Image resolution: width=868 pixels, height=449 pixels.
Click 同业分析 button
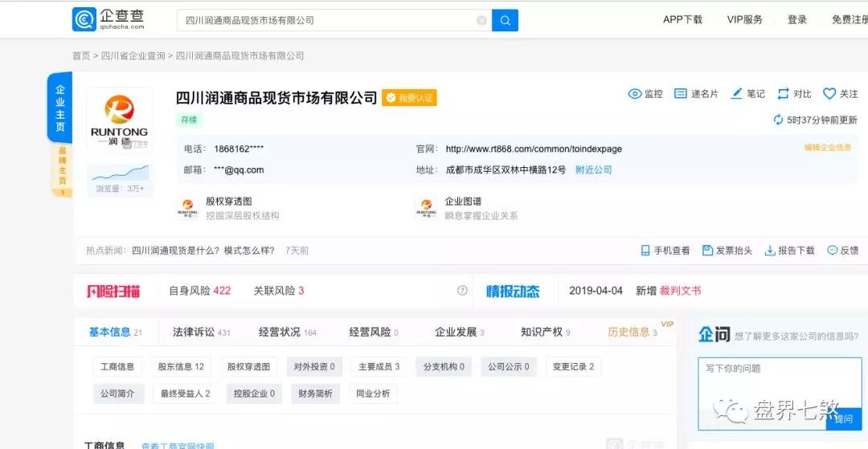pos(373,394)
